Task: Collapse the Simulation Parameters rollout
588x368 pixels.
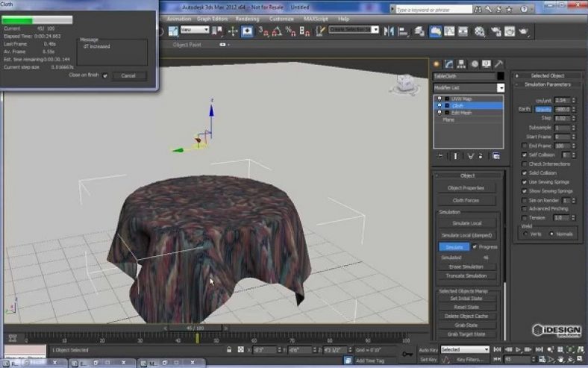Action: point(547,85)
